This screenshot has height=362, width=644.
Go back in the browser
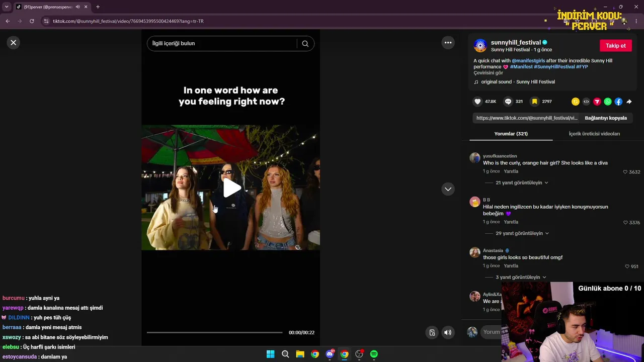[8, 21]
